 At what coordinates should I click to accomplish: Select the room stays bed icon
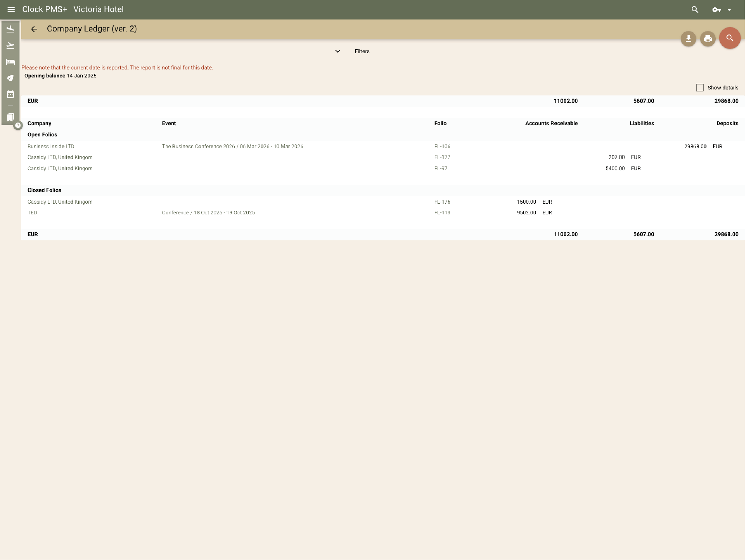pos(10,62)
